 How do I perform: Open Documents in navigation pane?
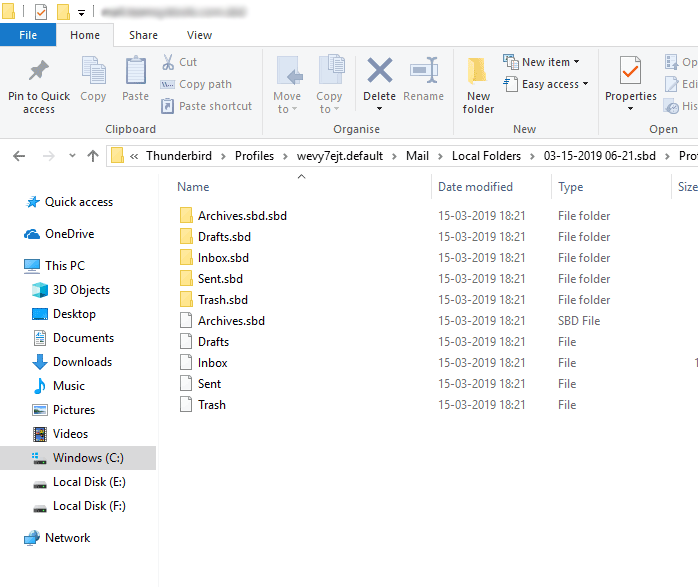pos(83,338)
